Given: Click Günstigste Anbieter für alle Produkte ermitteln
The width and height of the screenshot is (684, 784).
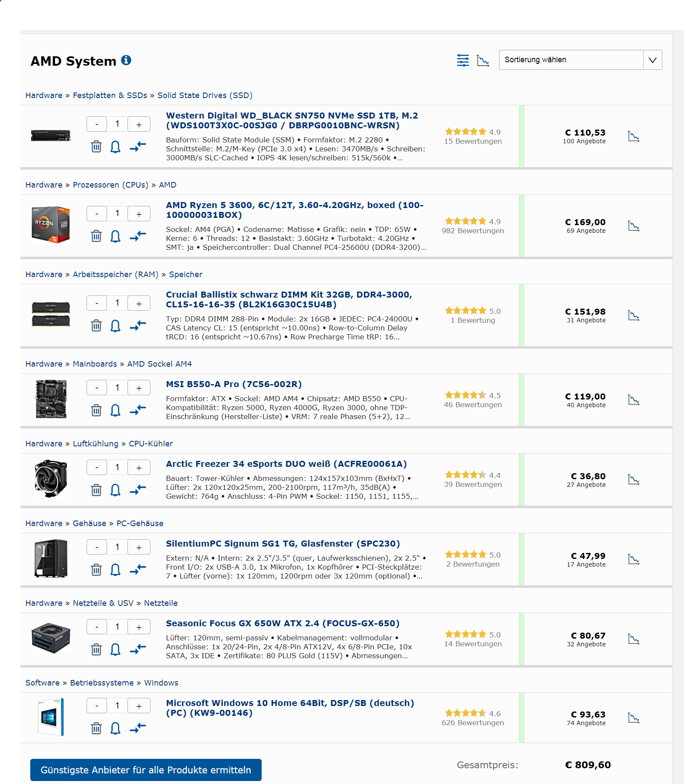Looking at the screenshot, I should coord(146,770).
